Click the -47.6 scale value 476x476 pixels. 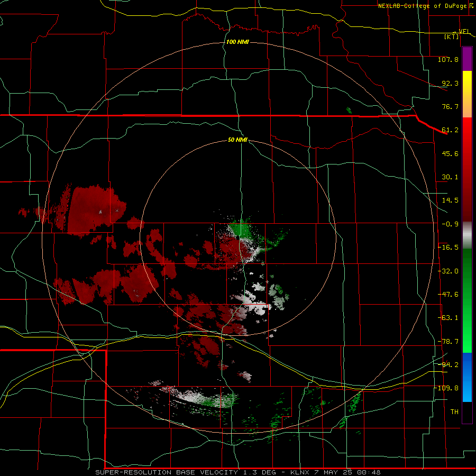[x=448, y=295]
